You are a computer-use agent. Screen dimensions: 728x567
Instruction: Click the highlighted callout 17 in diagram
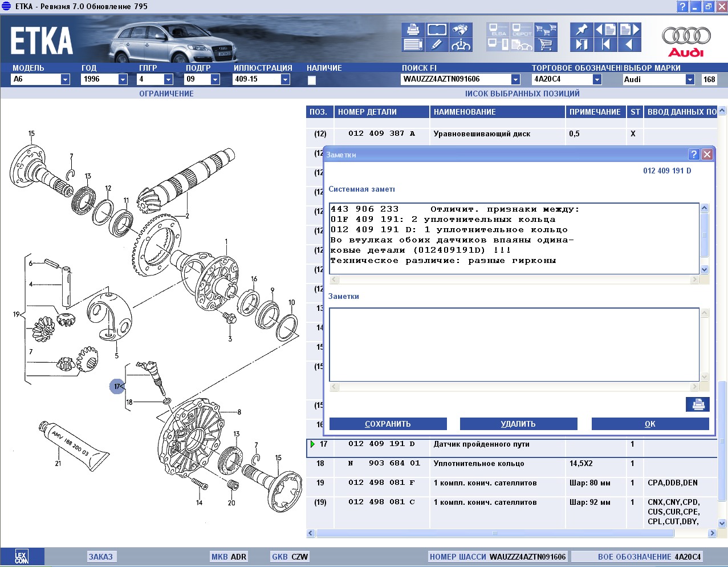[x=117, y=387]
